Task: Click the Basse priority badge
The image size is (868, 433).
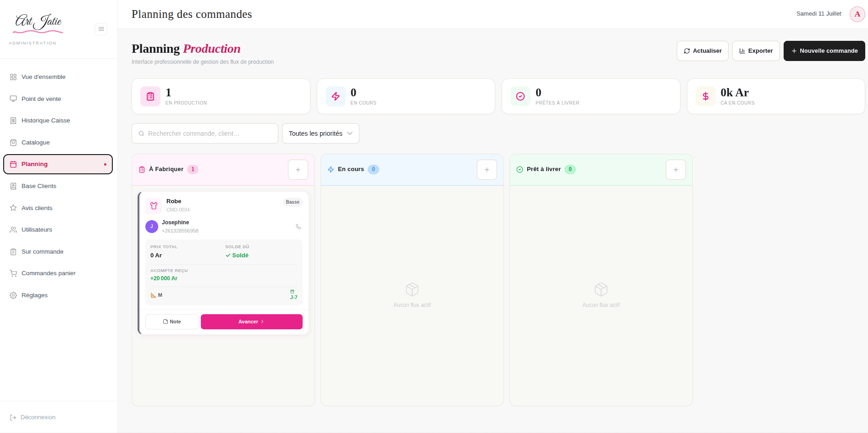Action: tap(293, 202)
